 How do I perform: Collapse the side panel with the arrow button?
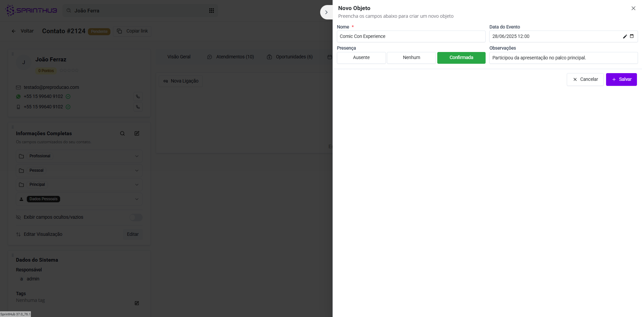(326, 12)
